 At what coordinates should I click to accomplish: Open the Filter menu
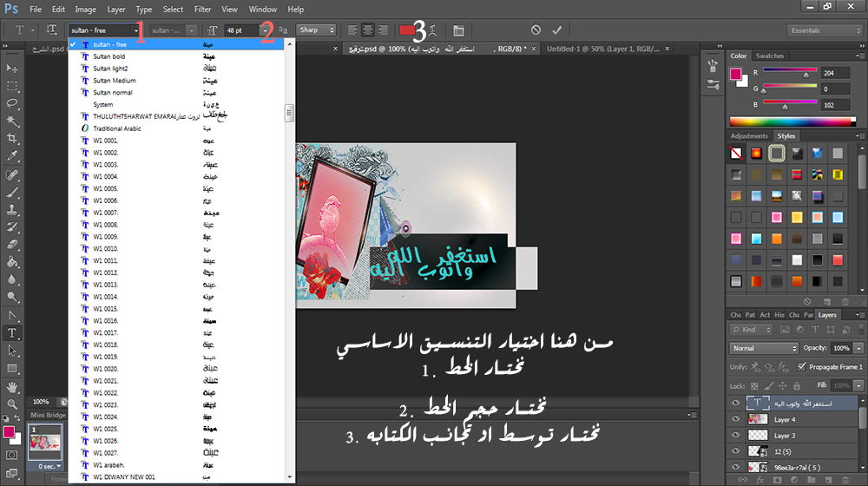tap(203, 9)
